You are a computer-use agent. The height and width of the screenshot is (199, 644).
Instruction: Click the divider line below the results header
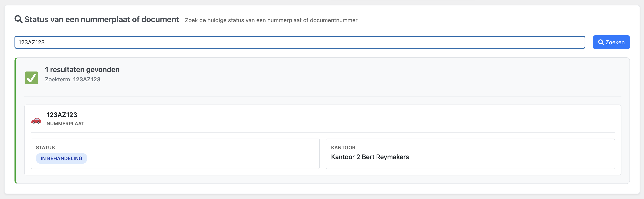[x=322, y=96]
